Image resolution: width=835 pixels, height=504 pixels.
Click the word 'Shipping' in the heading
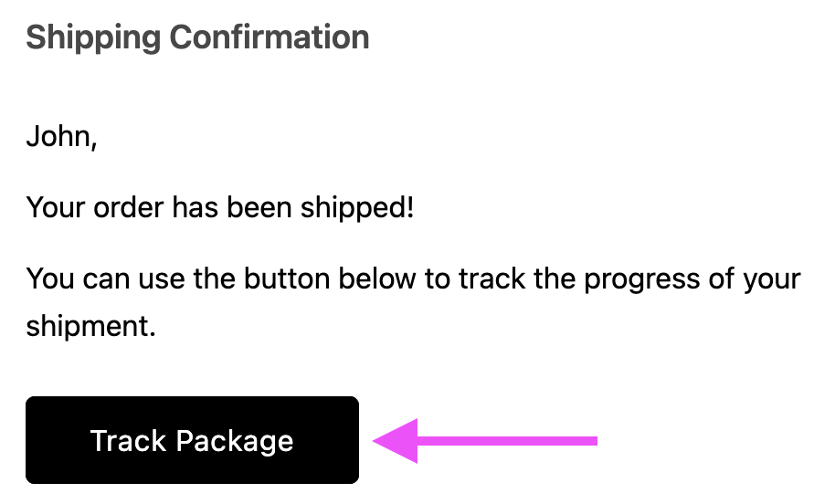93,37
